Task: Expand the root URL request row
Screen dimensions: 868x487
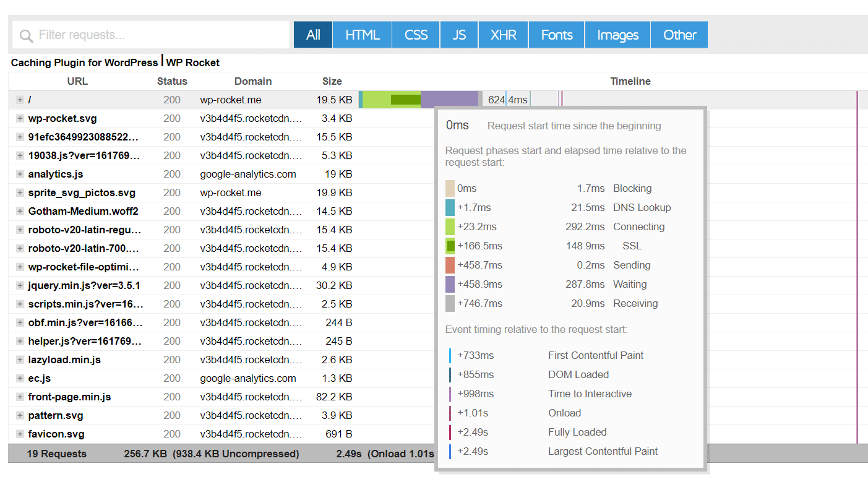Action: pos(20,100)
